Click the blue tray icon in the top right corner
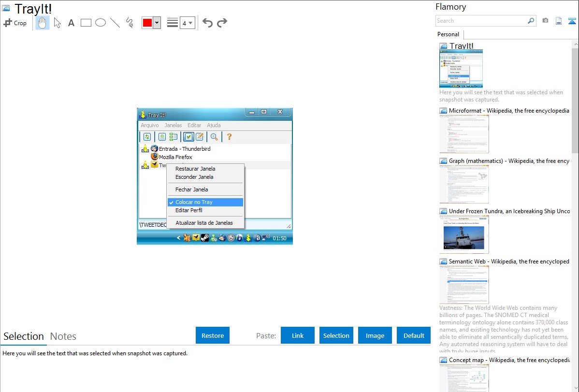Screen dimensions: 579x392 coord(572,21)
